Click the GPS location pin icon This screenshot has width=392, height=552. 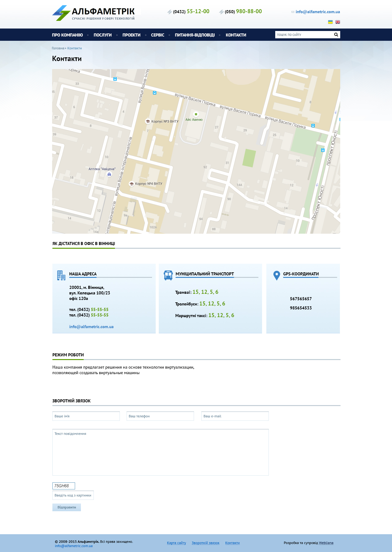[x=277, y=276]
